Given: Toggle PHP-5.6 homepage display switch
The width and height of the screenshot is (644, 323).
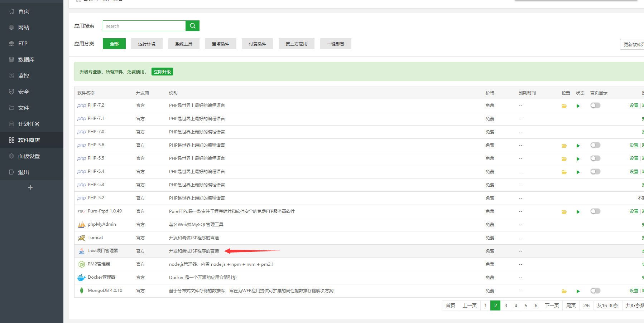Looking at the screenshot, I should pyautogui.click(x=595, y=145).
